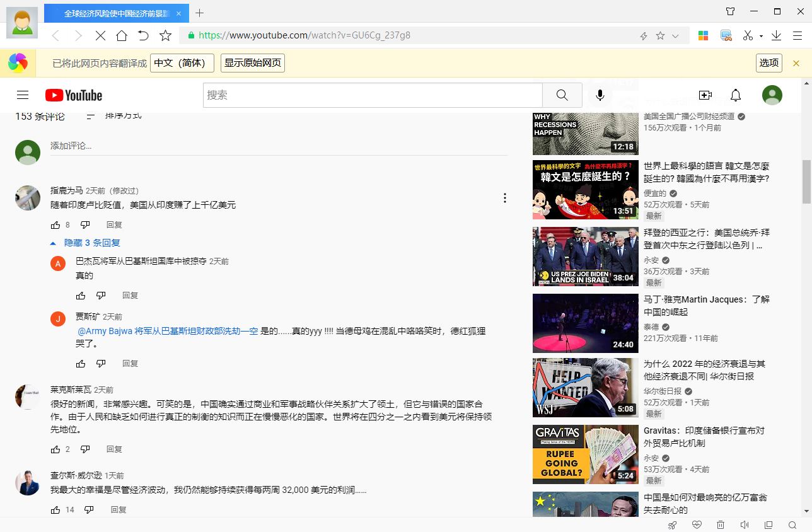The width and height of the screenshot is (812, 532).
Task: Open the Gravitas Rupee Going Global thumbnail
Action: [x=586, y=454]
